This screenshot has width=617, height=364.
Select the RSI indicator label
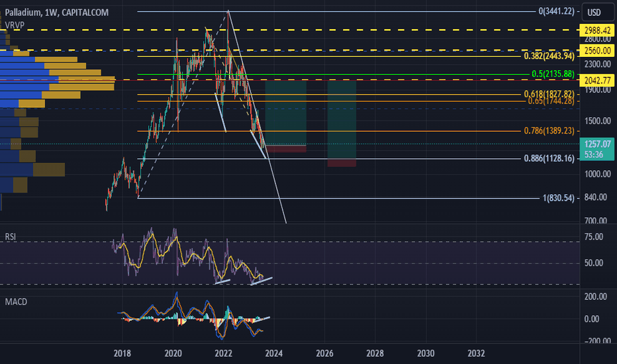coord(10,236)
